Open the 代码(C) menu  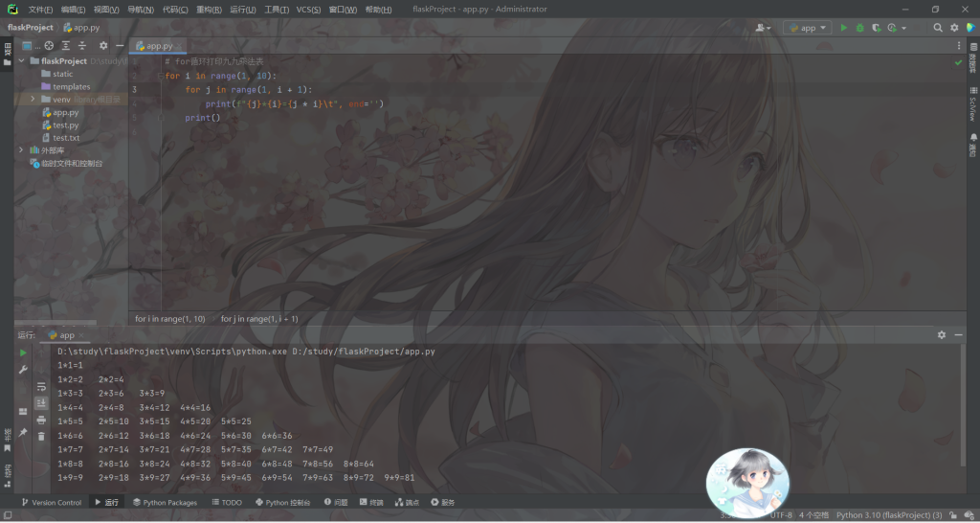click(175, 10)
